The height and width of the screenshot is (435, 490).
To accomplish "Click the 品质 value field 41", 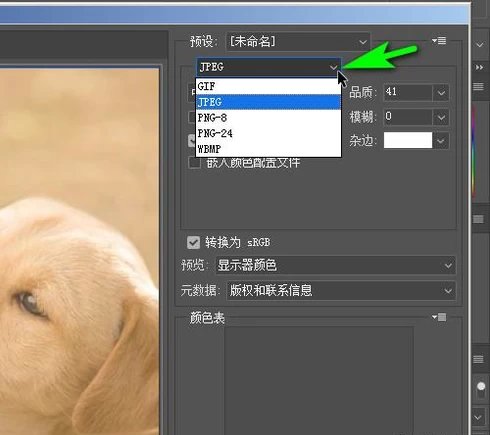I will pos(408,92).
